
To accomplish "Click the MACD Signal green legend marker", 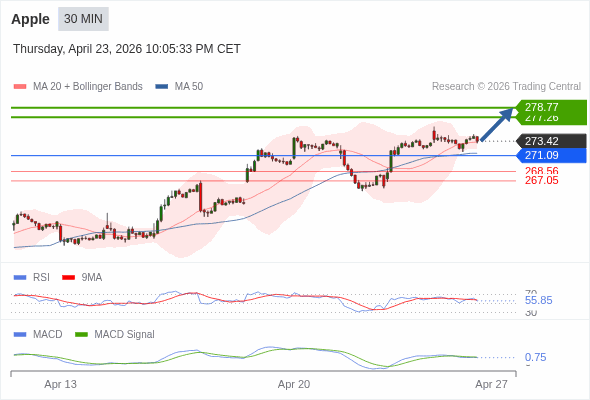I will (x=81, y=335).
